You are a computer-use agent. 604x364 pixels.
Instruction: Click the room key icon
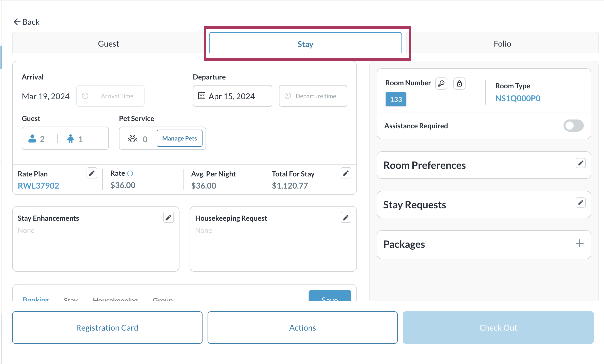[441, 84]
